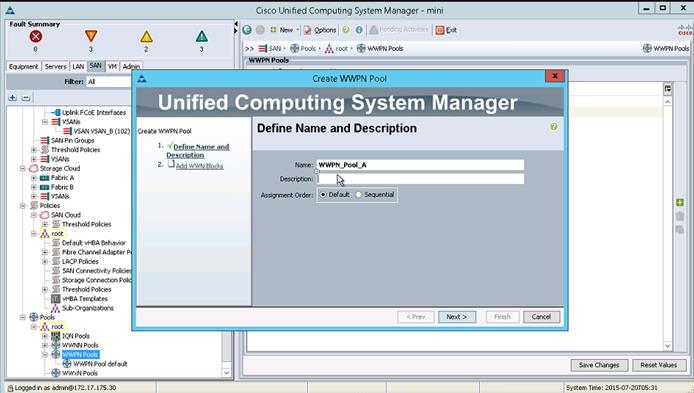The height and width of the screenshot is (393, 694).
Task: Click the warning faults teal triangle icon
Action: tap(201, 36)
